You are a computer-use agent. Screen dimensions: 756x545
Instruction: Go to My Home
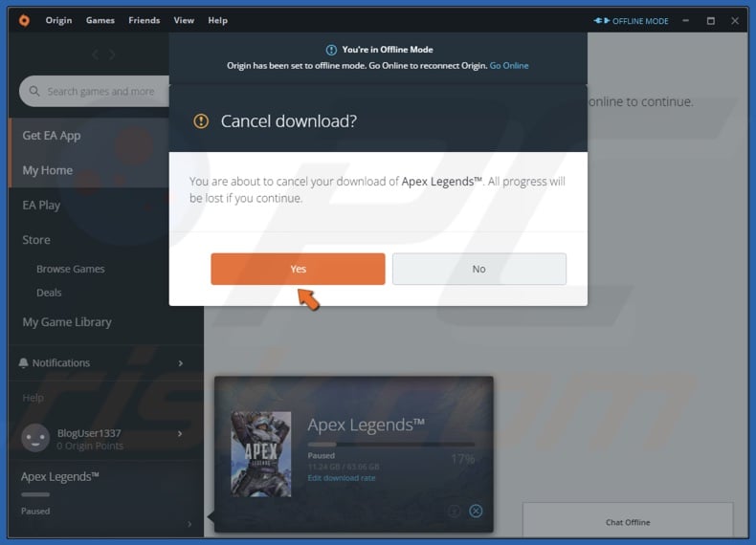click(89, 170)
